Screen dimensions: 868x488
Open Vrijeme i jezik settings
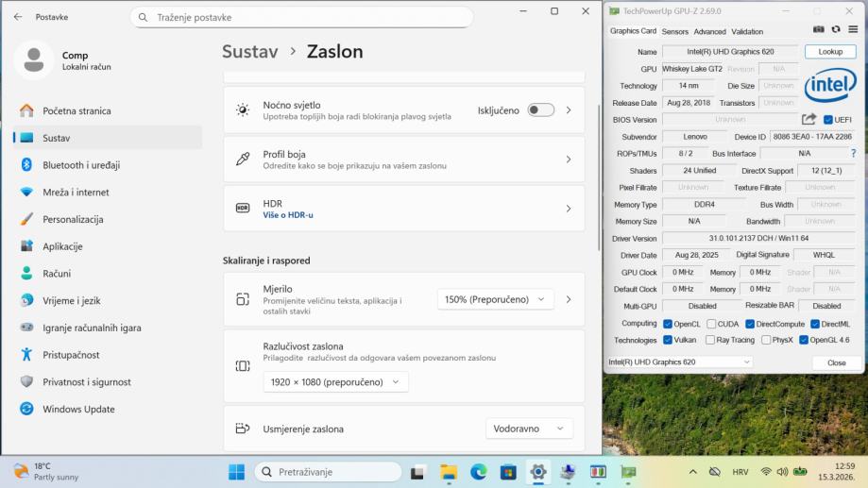click(108, 300)
